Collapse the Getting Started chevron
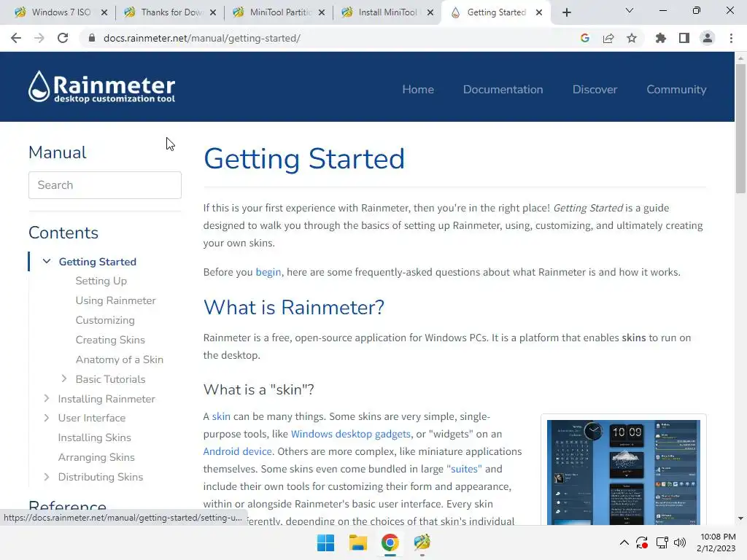The height and width of the screenshot is (560, 747). click(x=47, y=262)
